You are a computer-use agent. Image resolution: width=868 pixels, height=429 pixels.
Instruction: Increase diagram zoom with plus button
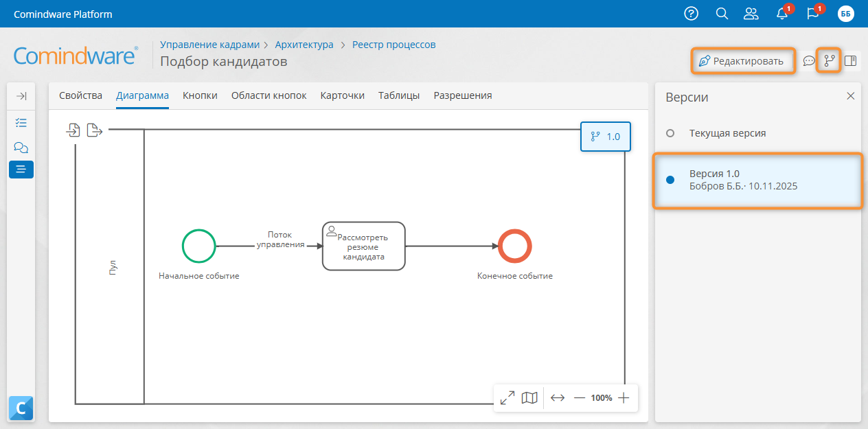(x=624, y=397)
